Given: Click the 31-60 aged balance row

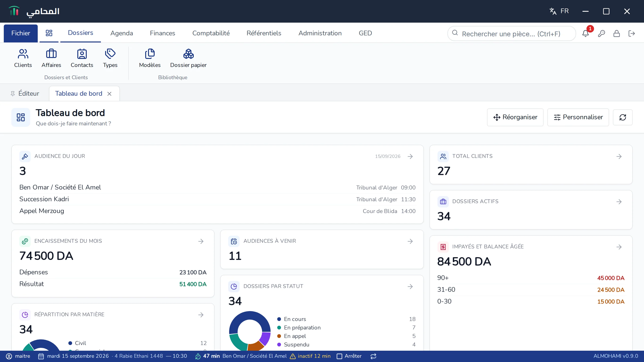Looking at the screenshot, I should (531, 290).
